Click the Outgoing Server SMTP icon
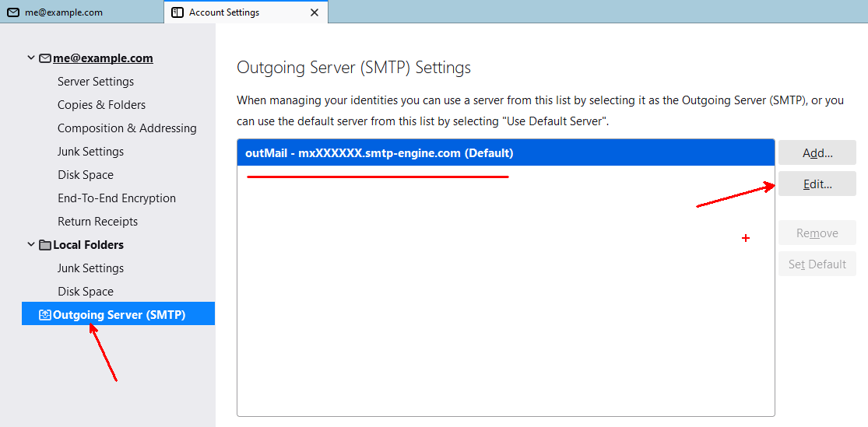 coord(45,315)
